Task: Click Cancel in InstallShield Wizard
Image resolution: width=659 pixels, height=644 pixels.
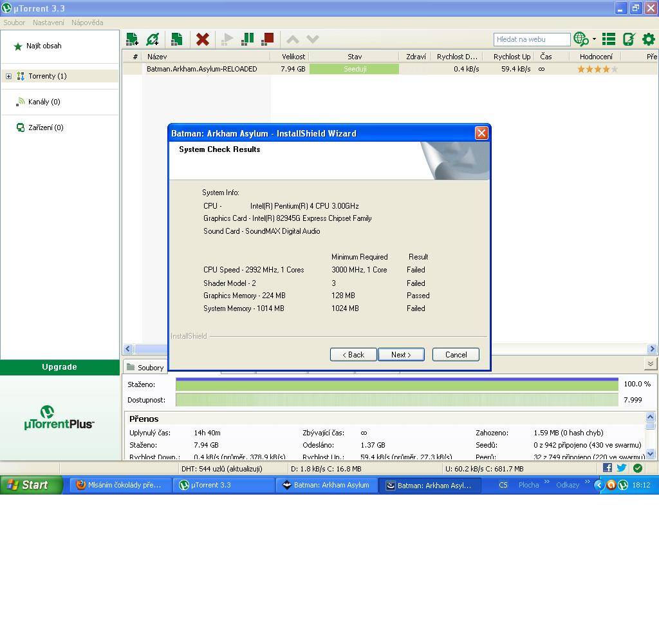Action: (x=456, y=355)
